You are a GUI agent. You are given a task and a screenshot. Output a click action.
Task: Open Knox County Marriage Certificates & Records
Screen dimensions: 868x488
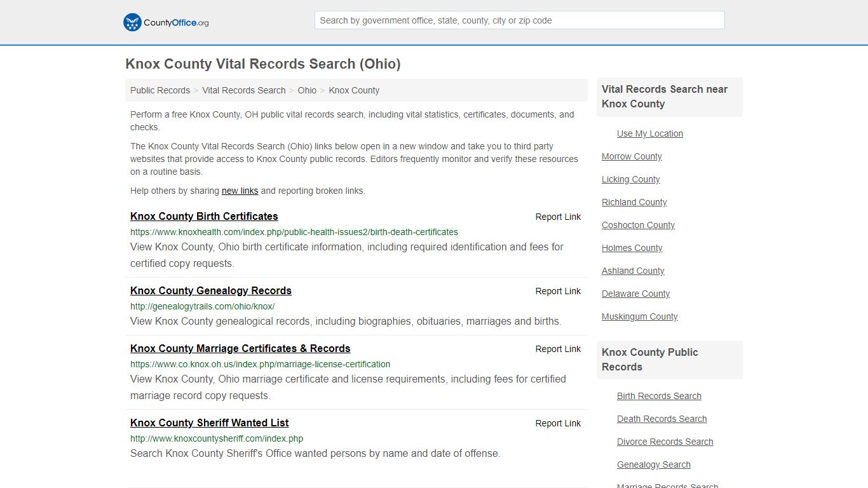(240, 348)
